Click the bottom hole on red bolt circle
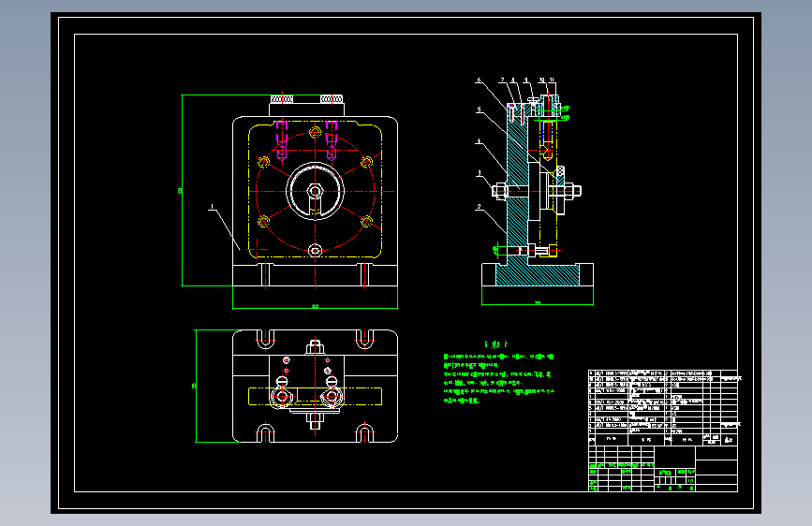Image resolution: width=812 pixels, height=526 pixels. [x=315, y=251]
